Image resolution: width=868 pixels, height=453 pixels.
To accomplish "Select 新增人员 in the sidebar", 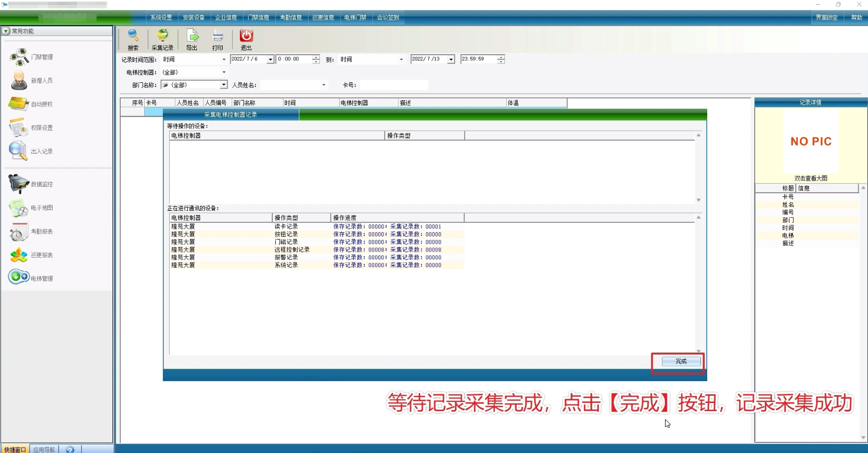I will (31, 81).
